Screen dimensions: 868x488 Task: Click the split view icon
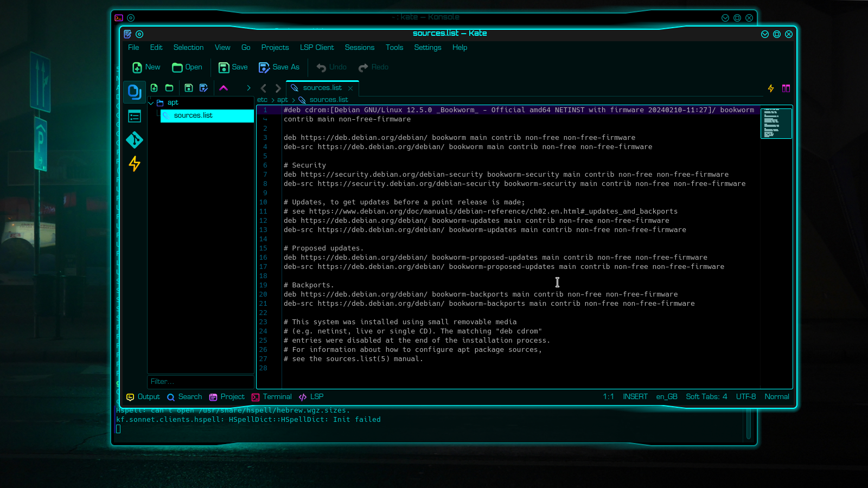[x=786, y=88]
